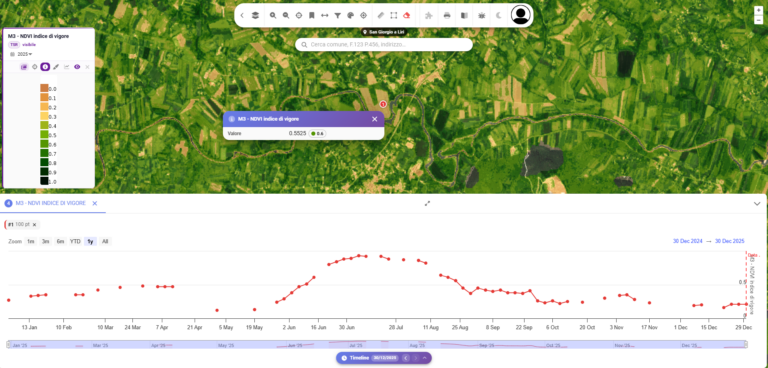Click the 0.7 green legend swatch

(x=44, y=153)
